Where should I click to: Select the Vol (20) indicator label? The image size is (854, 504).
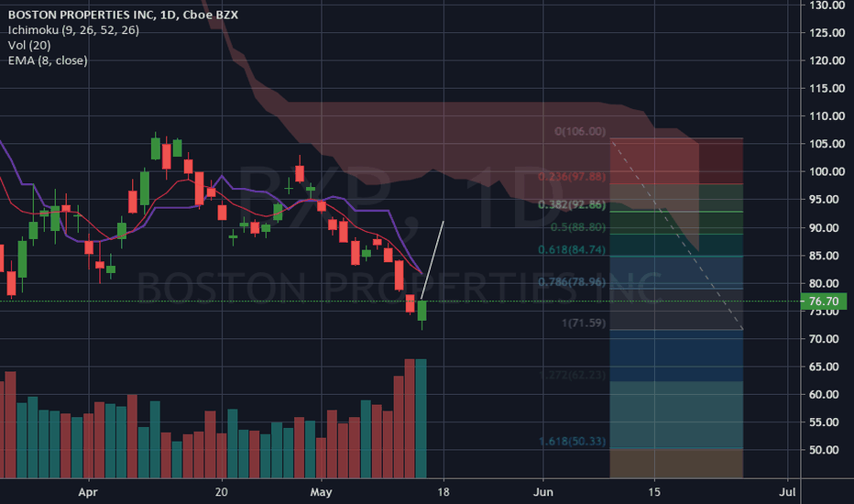[x=29, y=45]
